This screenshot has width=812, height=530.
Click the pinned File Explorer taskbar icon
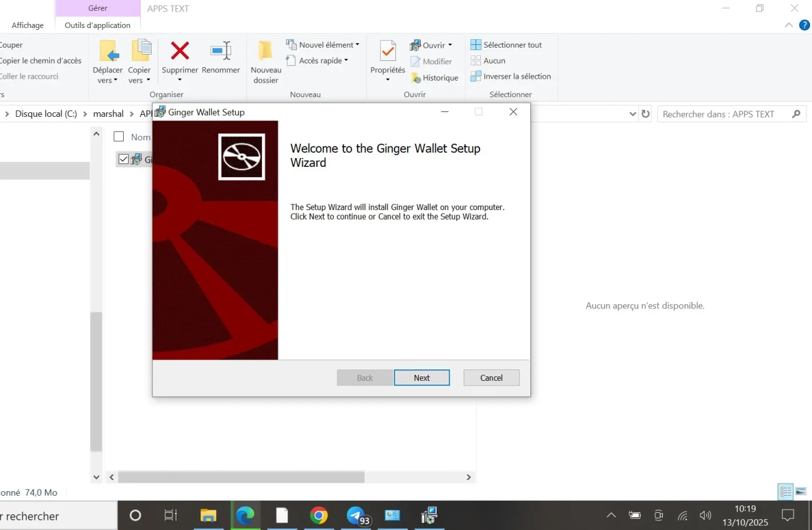[209, 515]
